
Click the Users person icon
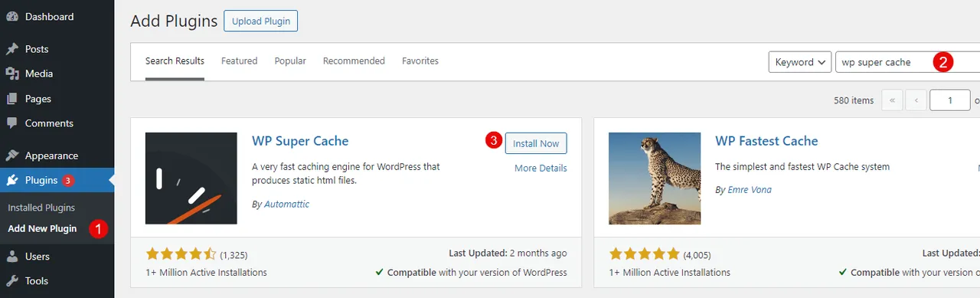coord(12,257)
